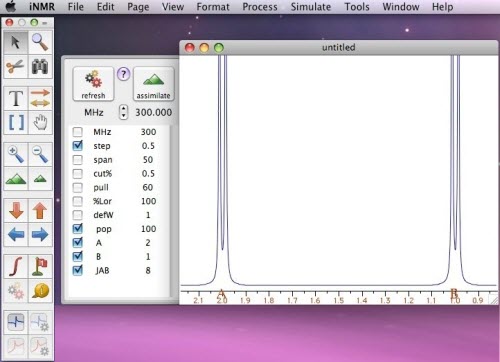Click the blue spectrum phase icon

16,322
